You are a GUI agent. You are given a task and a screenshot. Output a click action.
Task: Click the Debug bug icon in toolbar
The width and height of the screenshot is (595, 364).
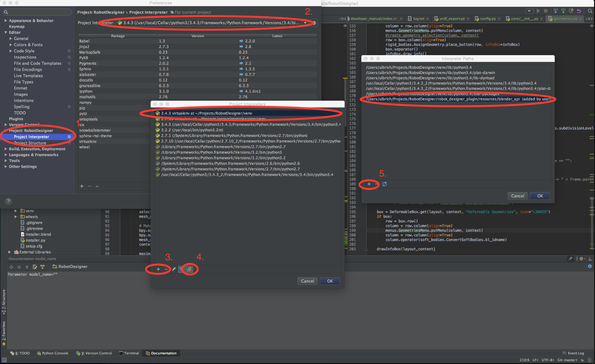pyautogui.click(x=546, y=11)
